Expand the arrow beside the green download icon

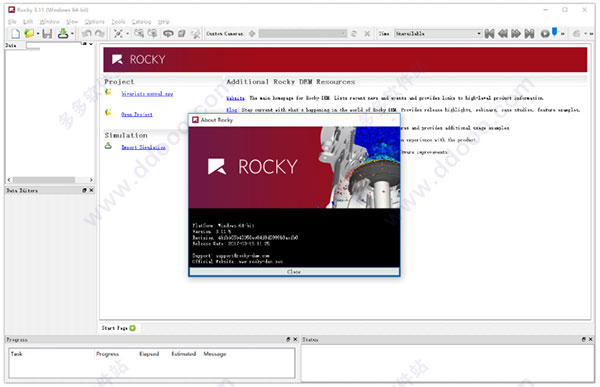(72, 34)
